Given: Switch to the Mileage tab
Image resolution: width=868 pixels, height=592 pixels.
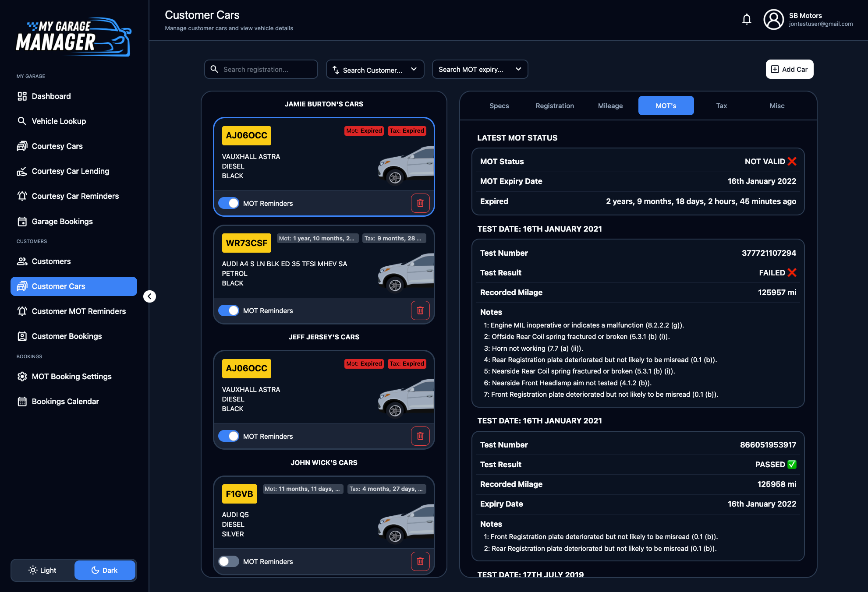Looking at the screenshot, I should point(610,106).
